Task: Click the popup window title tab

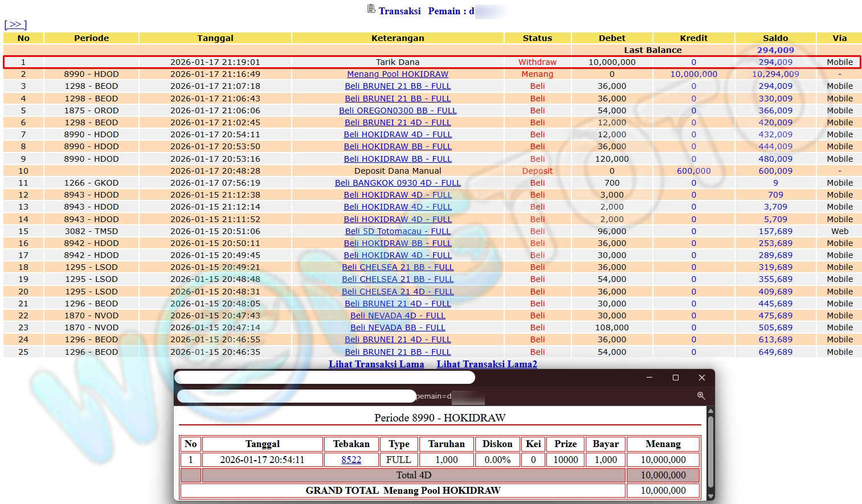Action: pos(324,378)
